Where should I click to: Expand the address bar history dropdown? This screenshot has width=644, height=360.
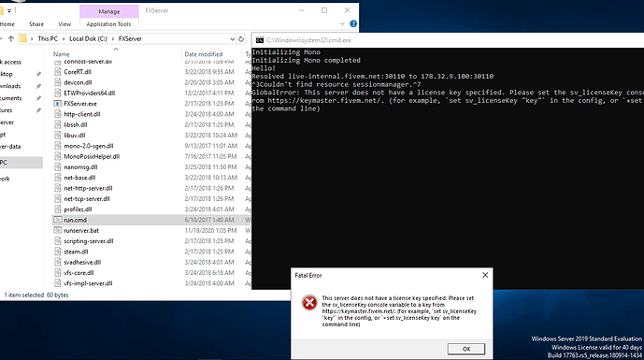(x=233, y=39)
